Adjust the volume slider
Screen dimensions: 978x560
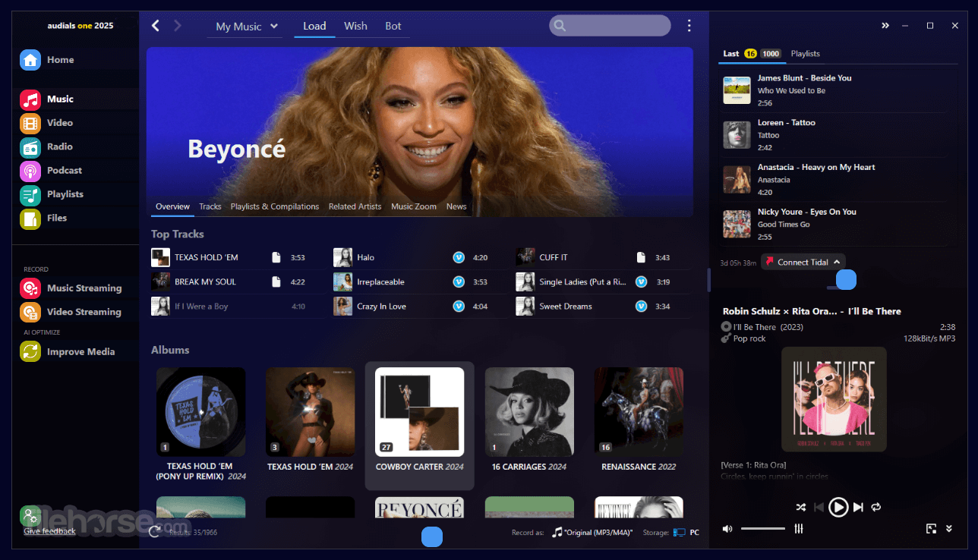click(763, 528)
